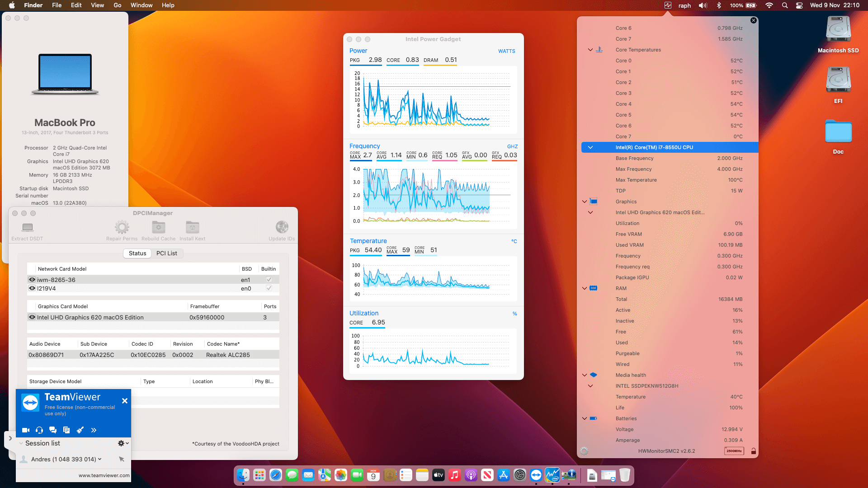Click Rebuild Cache in DPCIManager toolbar
Image resolution: width=868 pixels, height=488 pixels.
click(158, 227)
